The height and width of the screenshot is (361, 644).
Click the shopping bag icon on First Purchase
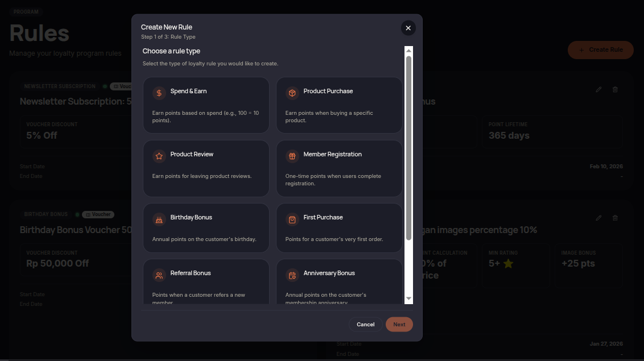pyautogui.click(x=292, y=219)
